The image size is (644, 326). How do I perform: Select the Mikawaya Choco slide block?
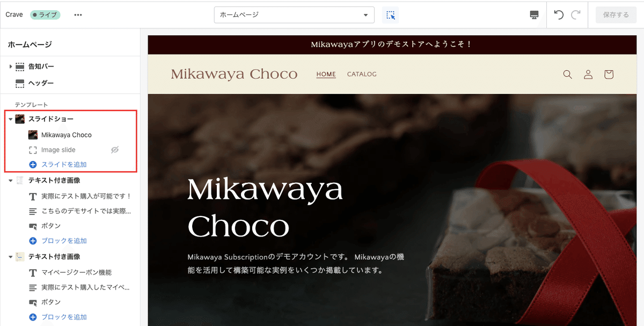click(67, 135)
